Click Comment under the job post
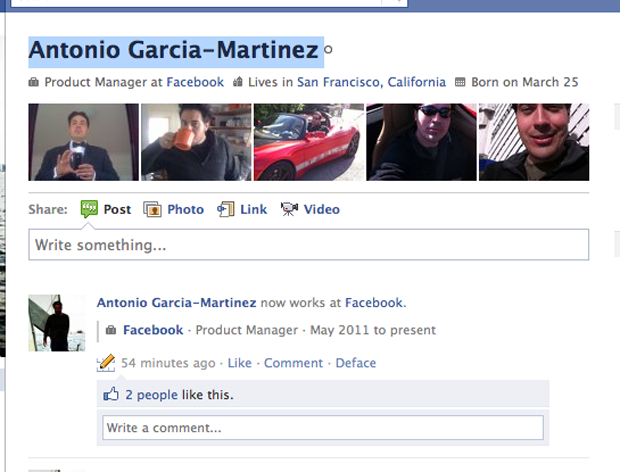 [x=293, y=363]
